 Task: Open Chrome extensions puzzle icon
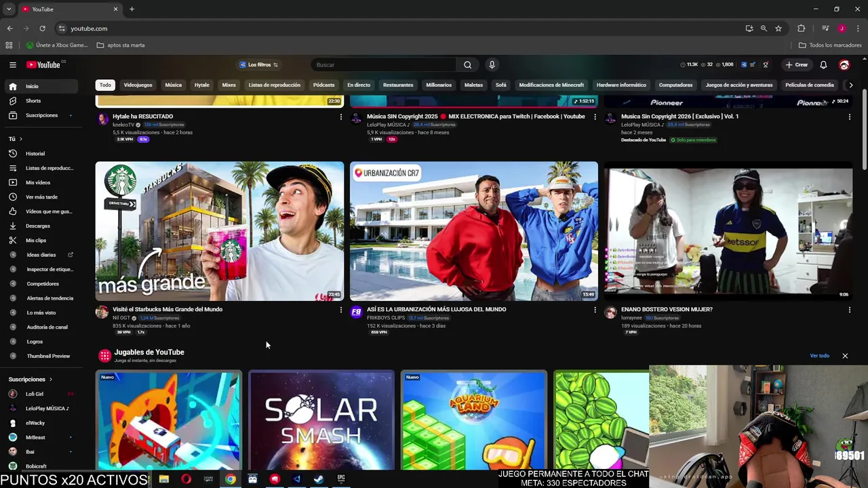(x=802, y=28)
